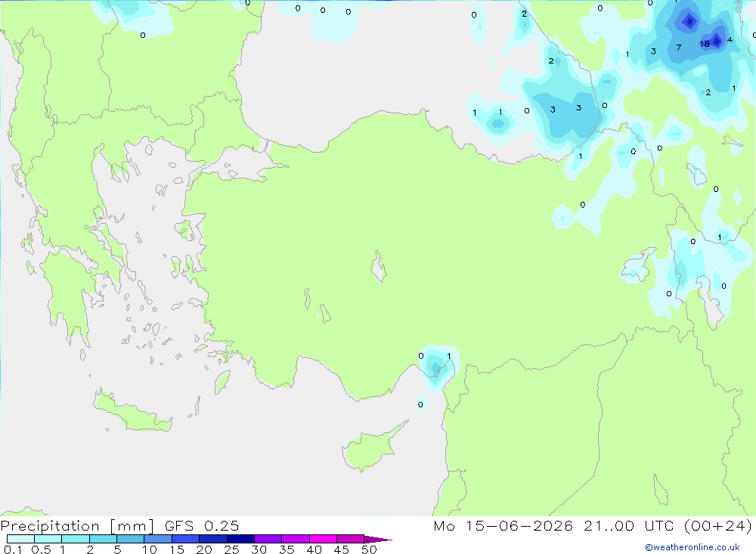Click the '18' precipitation value on the map
756x554 pixels.
pos(705,44)
